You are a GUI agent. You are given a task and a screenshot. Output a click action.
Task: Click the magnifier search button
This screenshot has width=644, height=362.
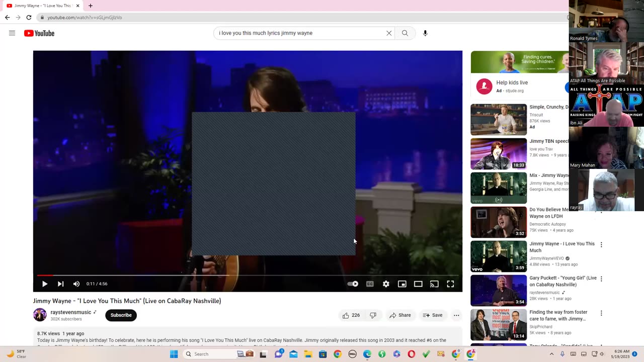(x=405, y=33)
